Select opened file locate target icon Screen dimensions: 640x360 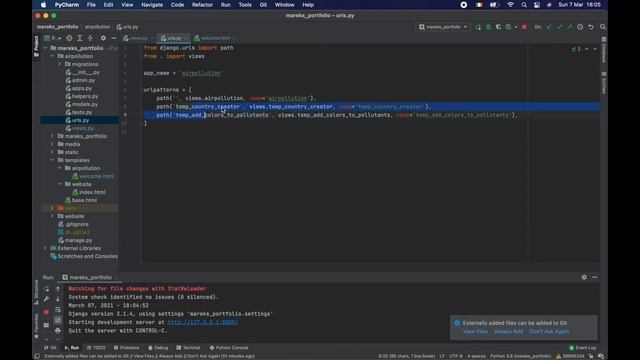pos(69,38)
